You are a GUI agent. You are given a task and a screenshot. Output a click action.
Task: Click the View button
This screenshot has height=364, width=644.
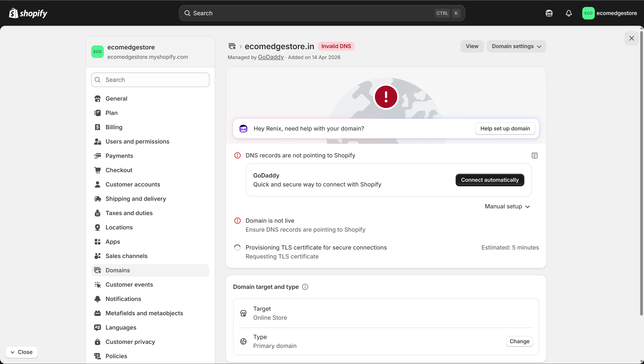click(472, 46)
